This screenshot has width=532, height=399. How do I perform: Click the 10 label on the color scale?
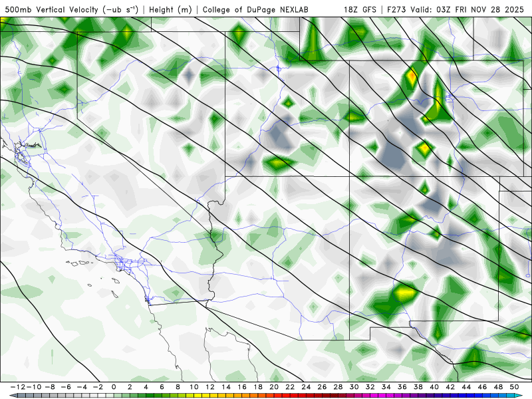click(194, 387)
